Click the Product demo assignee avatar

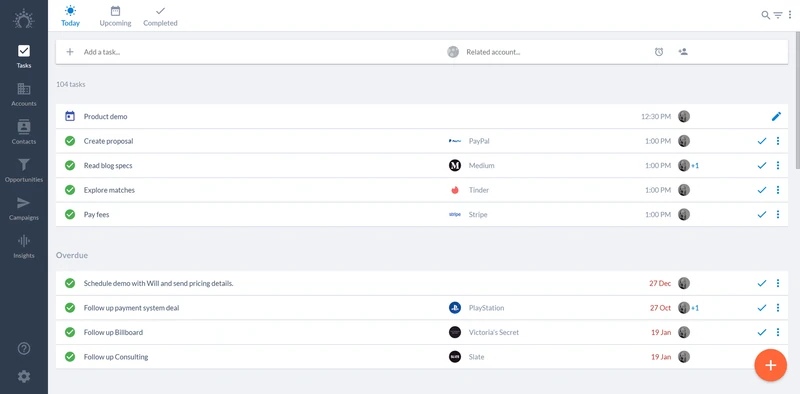684,116
